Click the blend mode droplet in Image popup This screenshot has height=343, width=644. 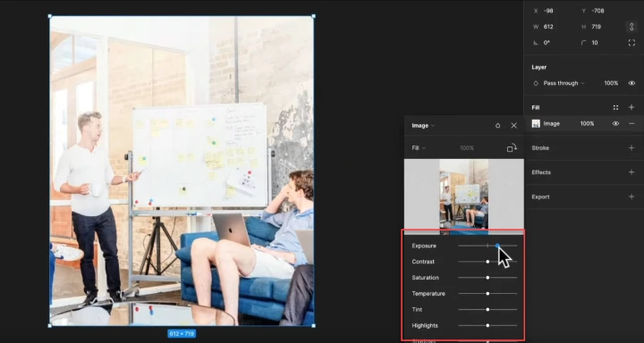[498, 126]
